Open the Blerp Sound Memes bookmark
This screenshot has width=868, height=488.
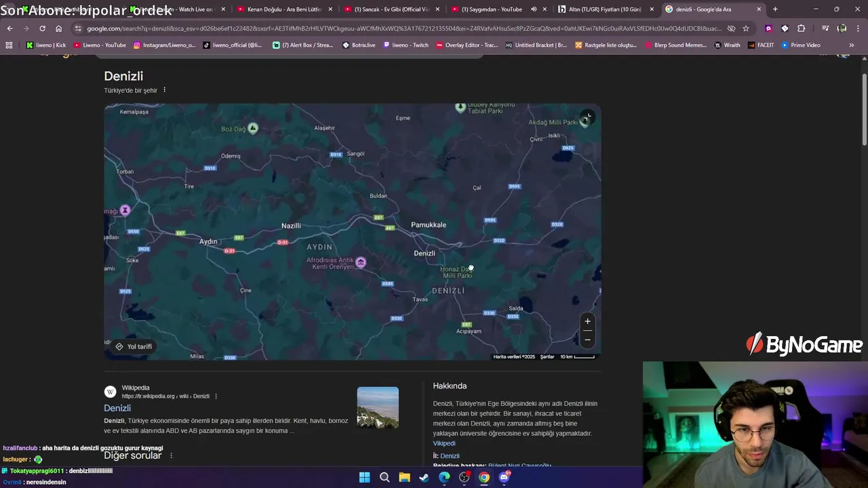pyautogui.click(x=674, y=45)
